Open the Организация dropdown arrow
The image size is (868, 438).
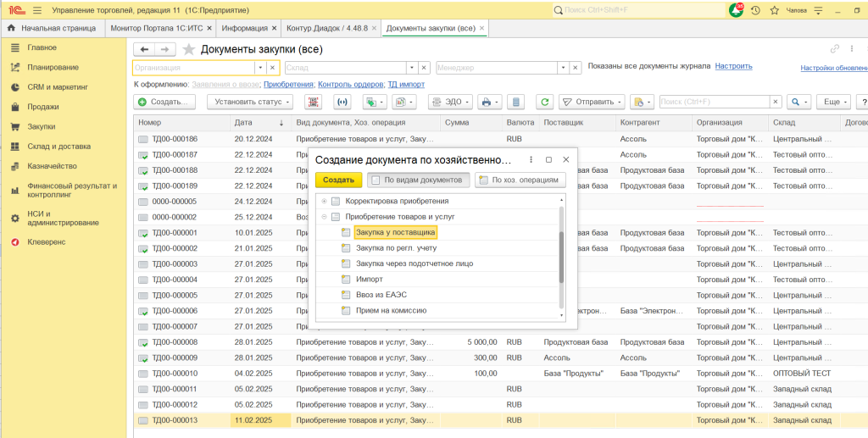[261, 68]
